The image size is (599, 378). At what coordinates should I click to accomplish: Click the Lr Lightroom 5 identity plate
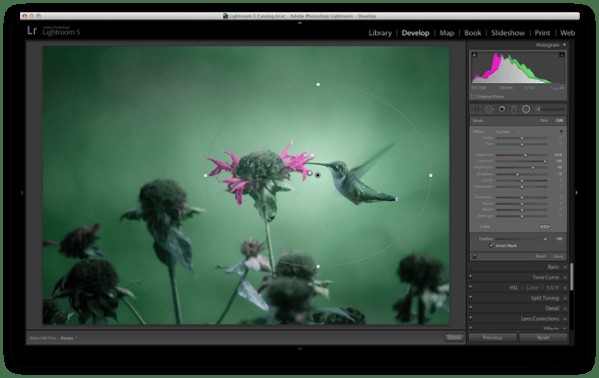(53, 31)
